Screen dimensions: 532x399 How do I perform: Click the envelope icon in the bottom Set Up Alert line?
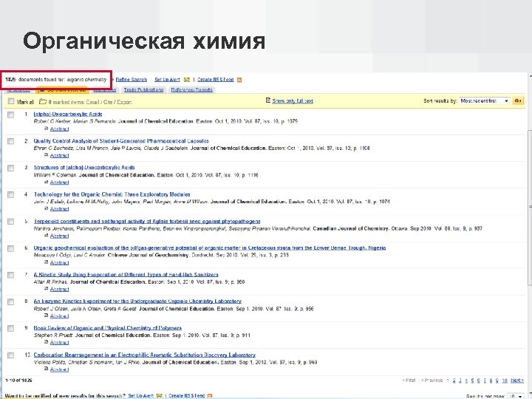point(159,395)
